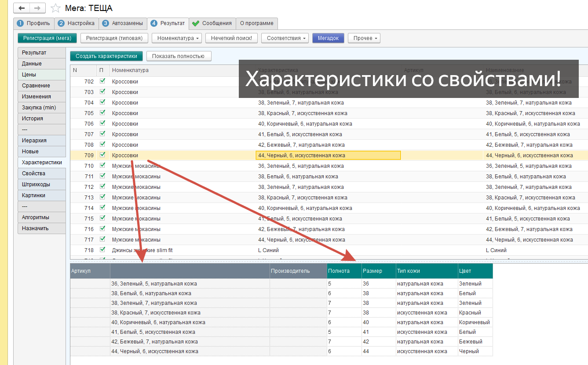This screenshot has width=588, height=365.
Task: Select the Результат tab at the top
Action: (168, 23)
